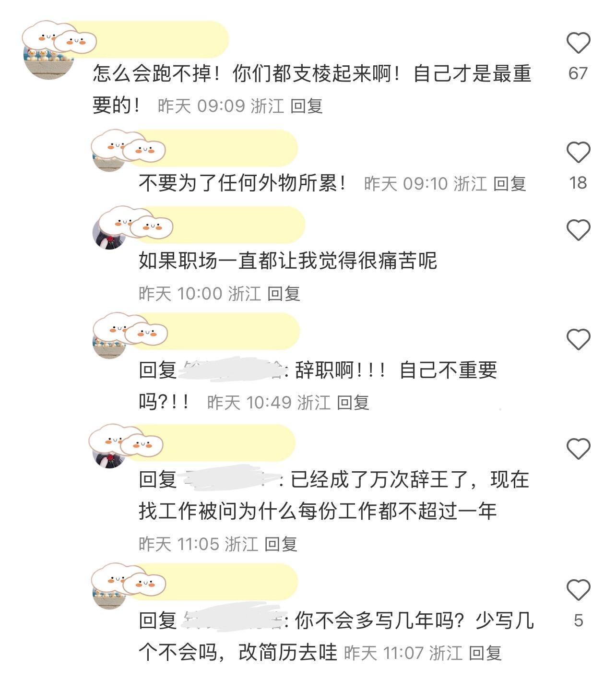The height and width of the screenshot is (680, 616).
Task: Like the 你不会多写几年吗 reply
Action: click(x=578, y=590)
